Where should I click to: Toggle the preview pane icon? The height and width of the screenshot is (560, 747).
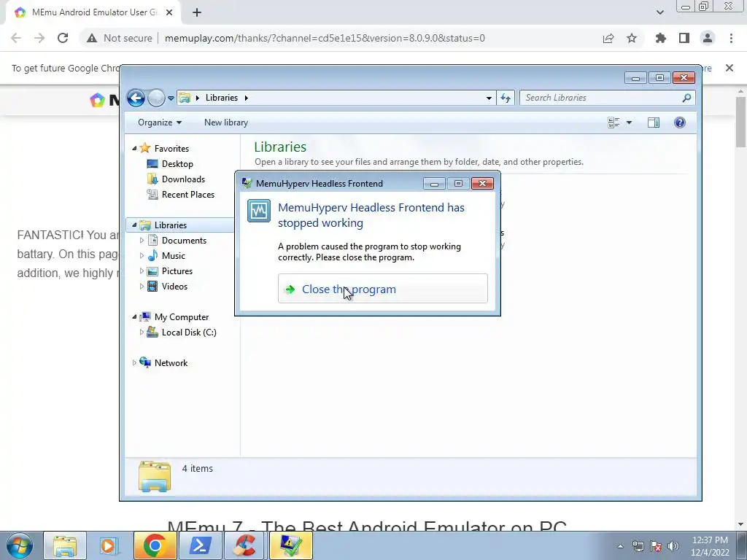click(654, 122)
